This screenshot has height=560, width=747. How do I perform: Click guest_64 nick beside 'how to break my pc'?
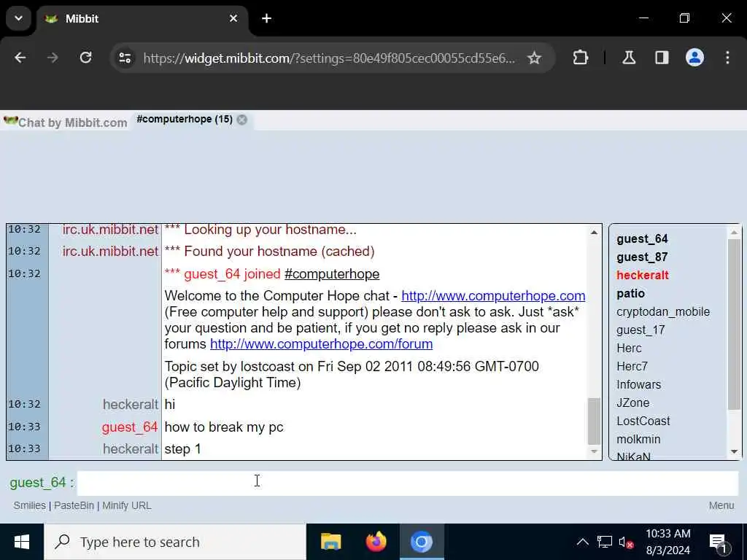click(x=130, y=427)
